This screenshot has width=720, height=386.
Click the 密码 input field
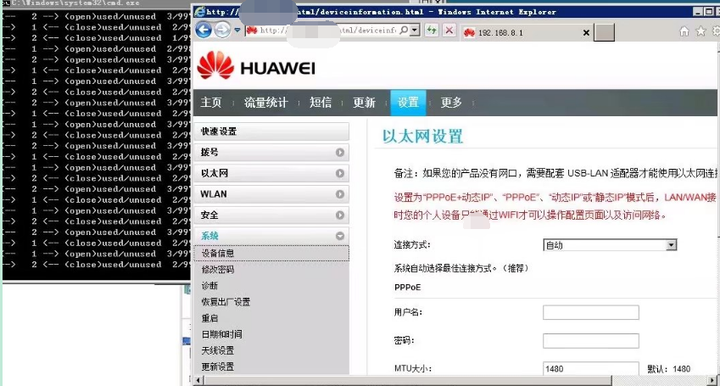(591, 341)
